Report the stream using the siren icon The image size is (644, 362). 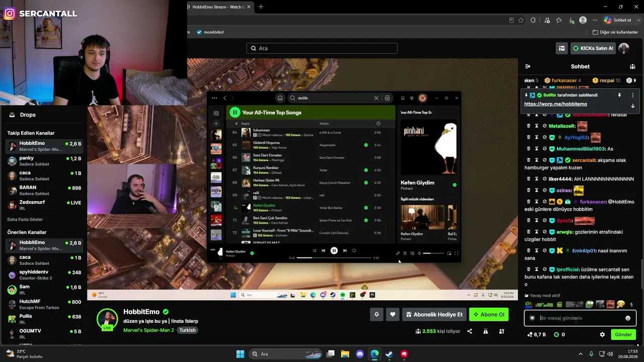(486, 331)
